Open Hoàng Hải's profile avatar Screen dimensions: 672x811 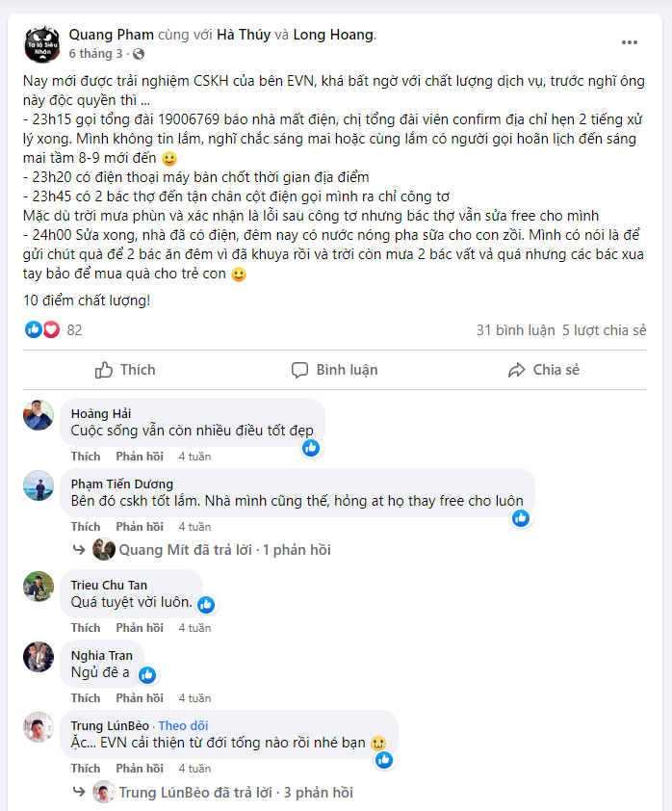(39, 415)
